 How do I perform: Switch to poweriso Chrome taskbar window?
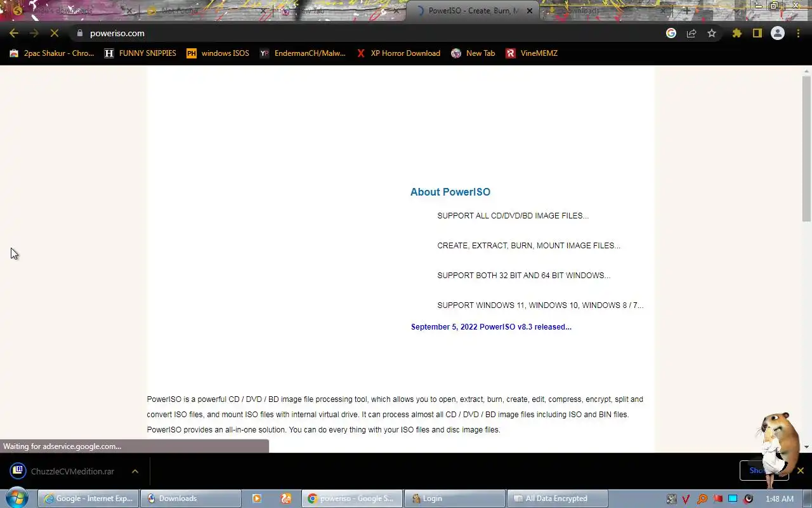click(x=352, y=498)
